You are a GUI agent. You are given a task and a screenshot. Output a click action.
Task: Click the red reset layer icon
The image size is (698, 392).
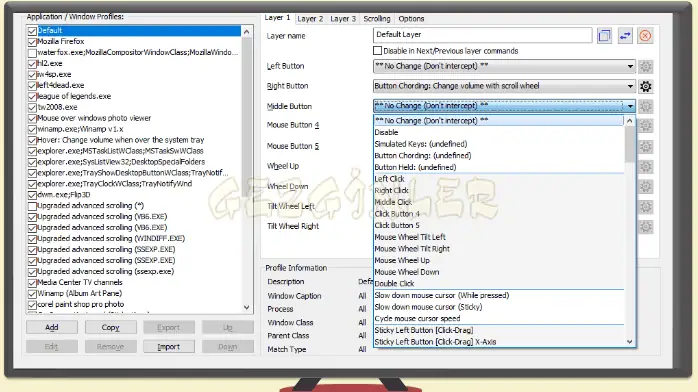[645, 36]
